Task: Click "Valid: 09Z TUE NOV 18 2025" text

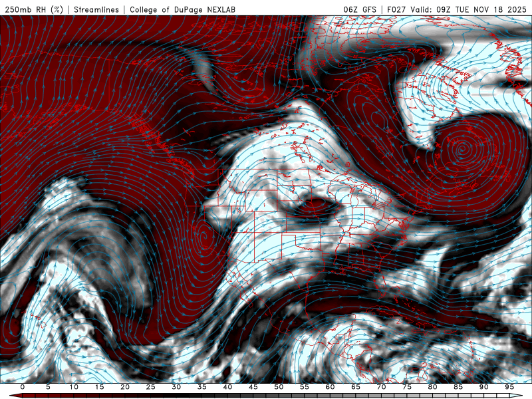Action: (x=468, y=9)
